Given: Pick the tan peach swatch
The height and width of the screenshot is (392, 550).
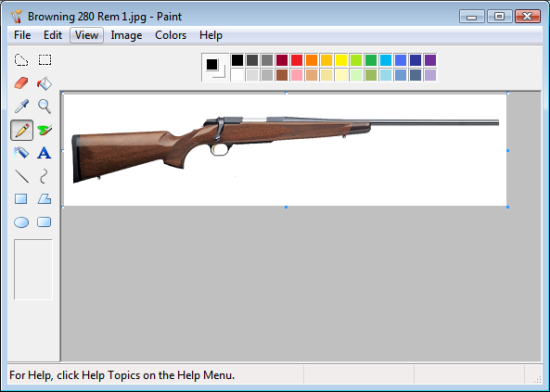Looking at the screenshot, I should click(x=312, y=75).
